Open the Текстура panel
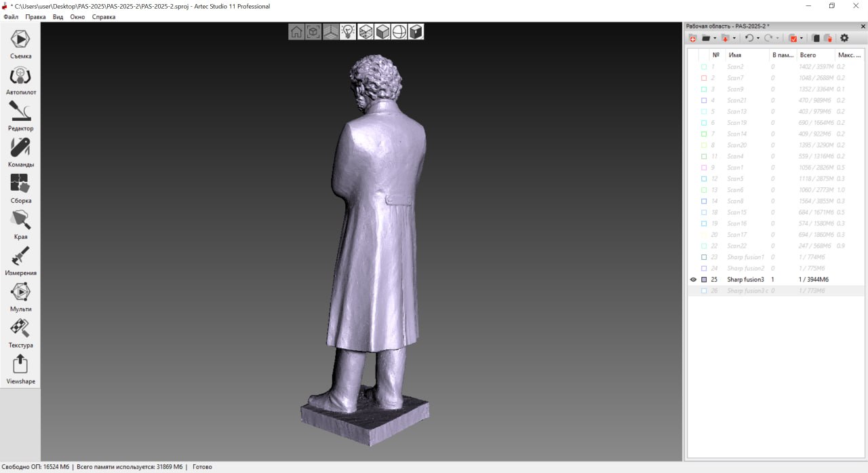Screen dimensions: 868x473 point(20,333)
